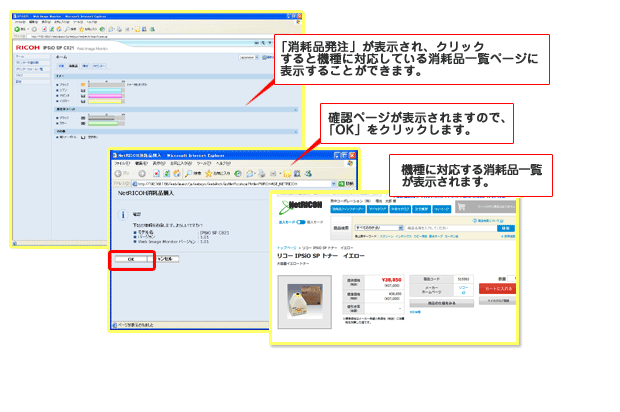Image resolution: width=620 pixels, height=412 pixels.
Task: Click Search magnifier in Web Image Monitor toolbar
Action: (x=67, y=29)
